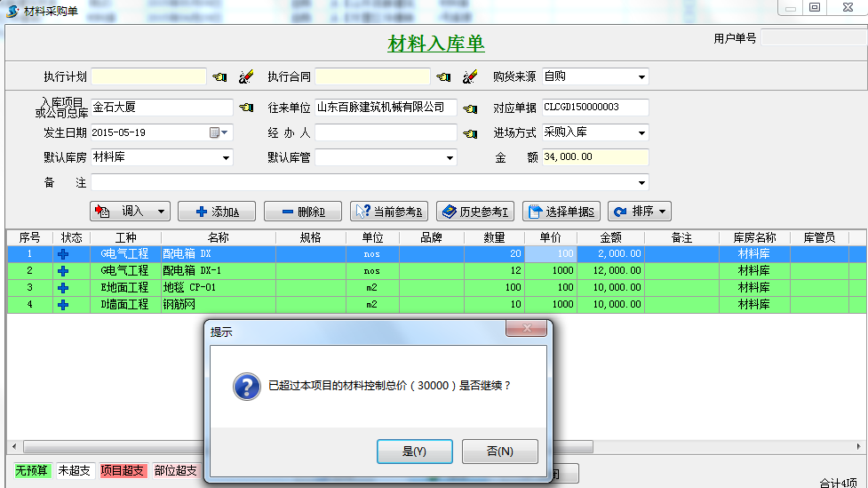The width and height of the screenshot is (868, 488).
Task: Click the red 项目超支 legend swatch
Action: [x=120, y=471]
